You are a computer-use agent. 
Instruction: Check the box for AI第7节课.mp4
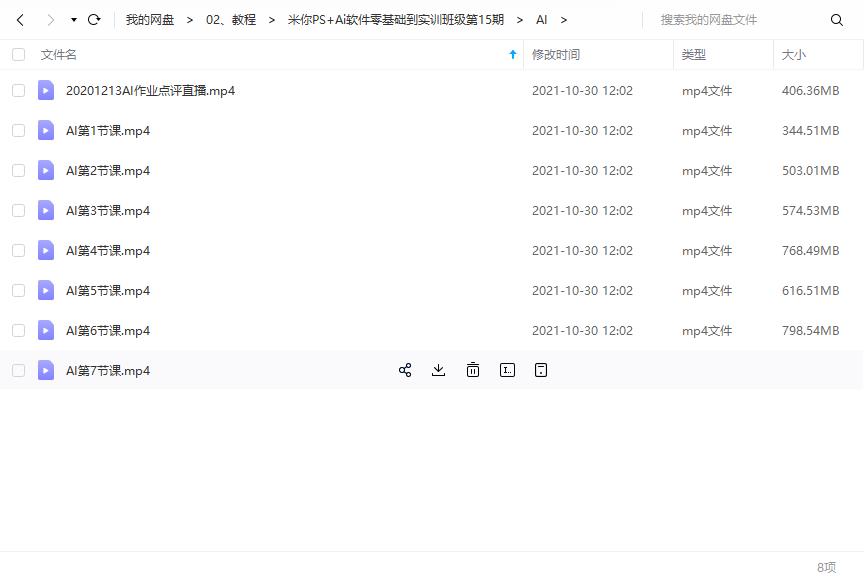(x=19, y=370)
